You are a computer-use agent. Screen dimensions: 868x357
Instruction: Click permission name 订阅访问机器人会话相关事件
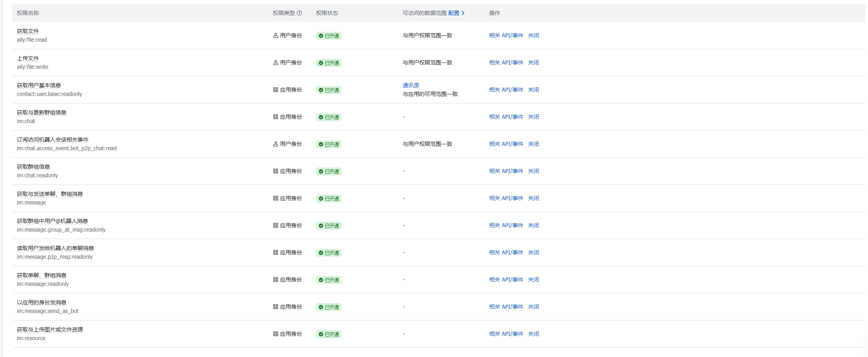pyautogui.click(x=53, y=140)
